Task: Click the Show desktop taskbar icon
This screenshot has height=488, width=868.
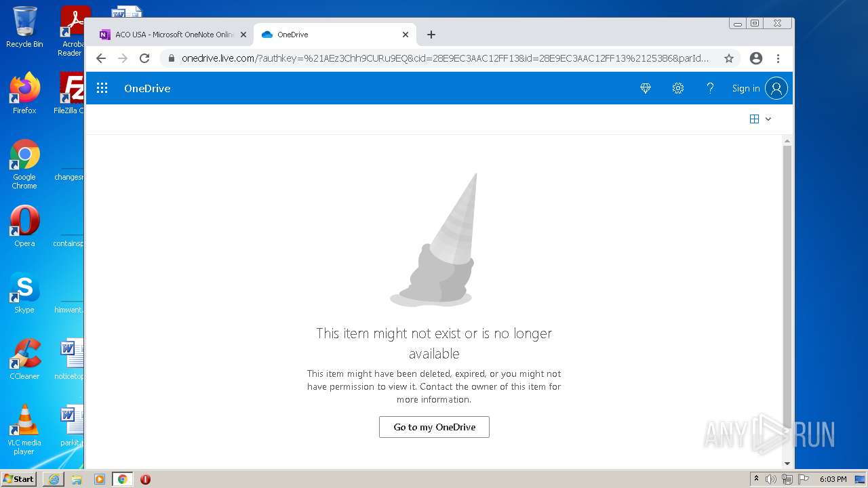Action: 861,479
